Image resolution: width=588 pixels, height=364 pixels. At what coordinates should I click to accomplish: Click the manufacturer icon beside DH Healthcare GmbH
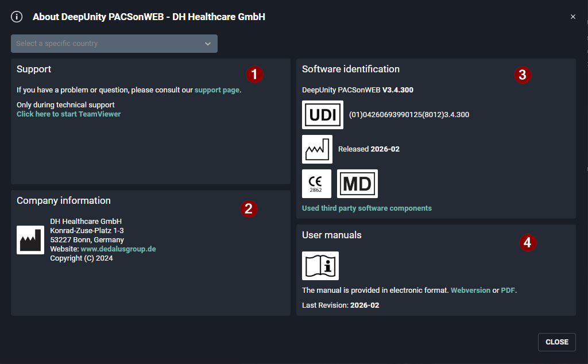click(30, 240)
